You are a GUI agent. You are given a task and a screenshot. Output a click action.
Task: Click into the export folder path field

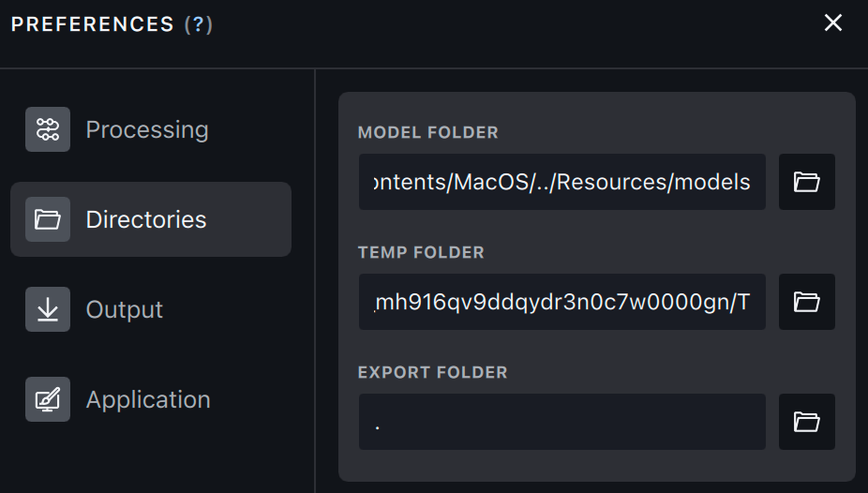tap(562, 422)
